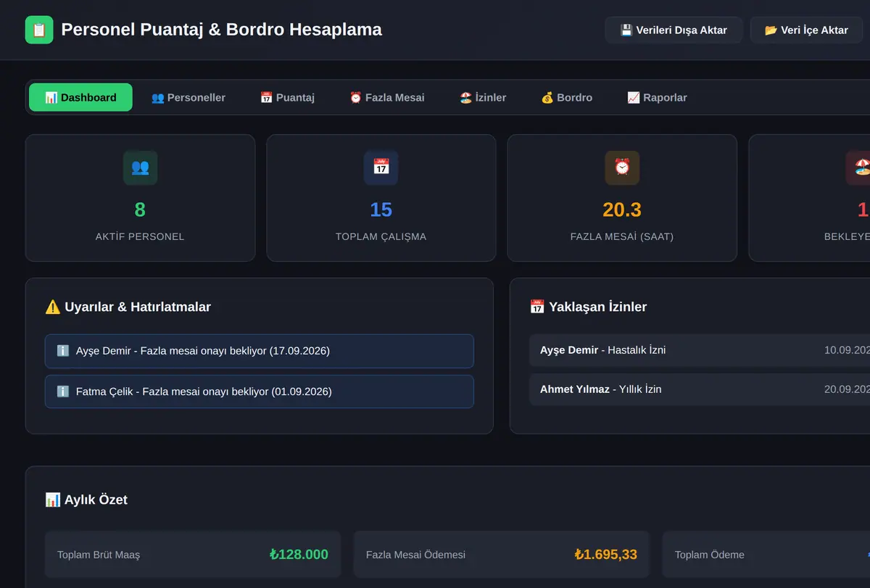Click the Fazla Mesai Ödemesi label
870x588 pixels.
pyautogui.click(x=416, y=555)
